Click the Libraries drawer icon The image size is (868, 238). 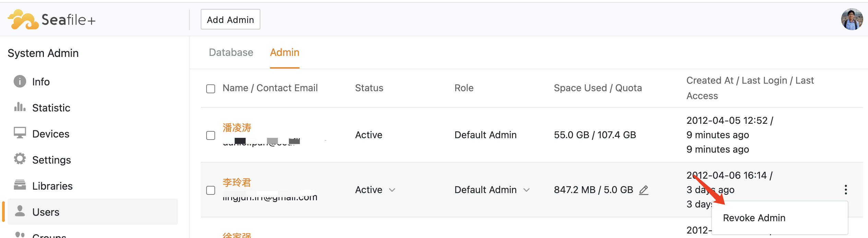20,185
